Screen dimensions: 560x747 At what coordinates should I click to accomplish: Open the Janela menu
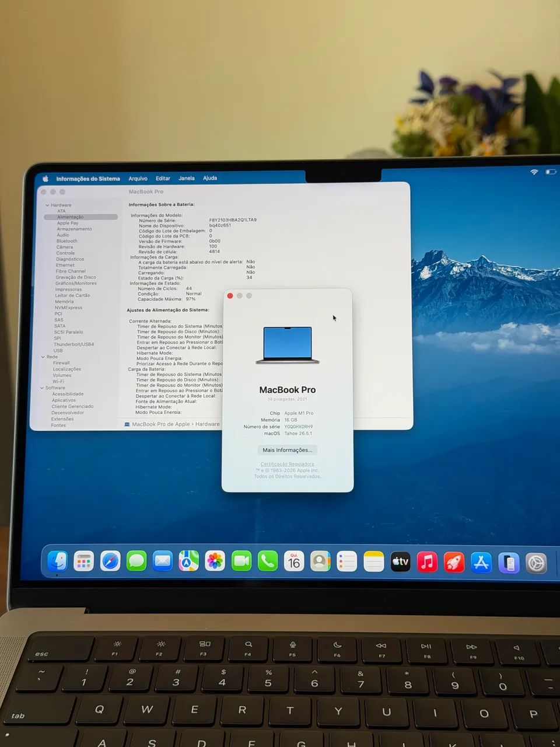click(x=187, y=178)
